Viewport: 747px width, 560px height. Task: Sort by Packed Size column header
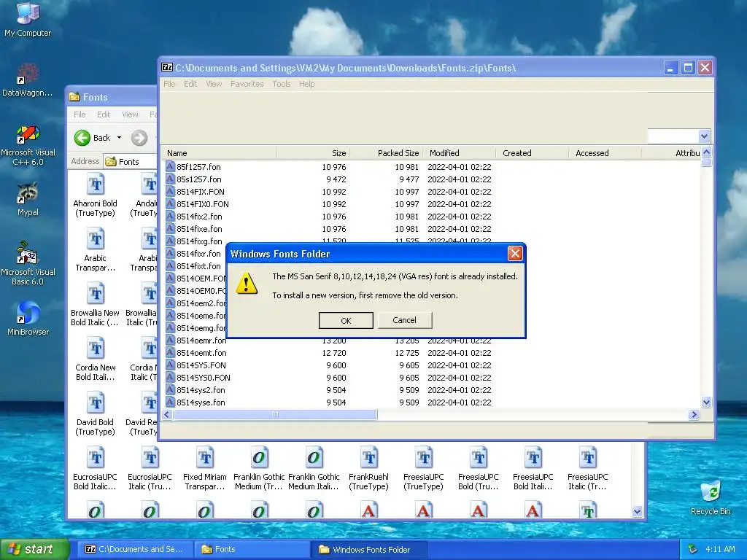387,153
